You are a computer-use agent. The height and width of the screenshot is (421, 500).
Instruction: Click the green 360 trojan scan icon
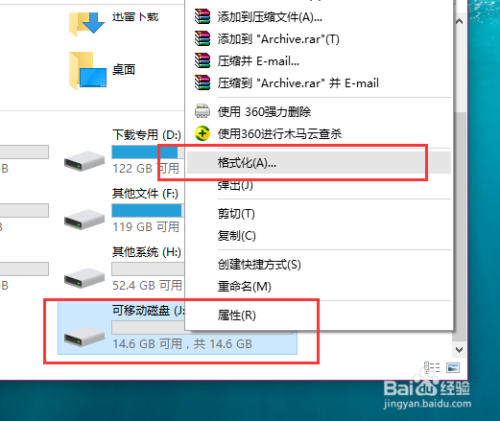pyautogui.click(x=202, y=134)
